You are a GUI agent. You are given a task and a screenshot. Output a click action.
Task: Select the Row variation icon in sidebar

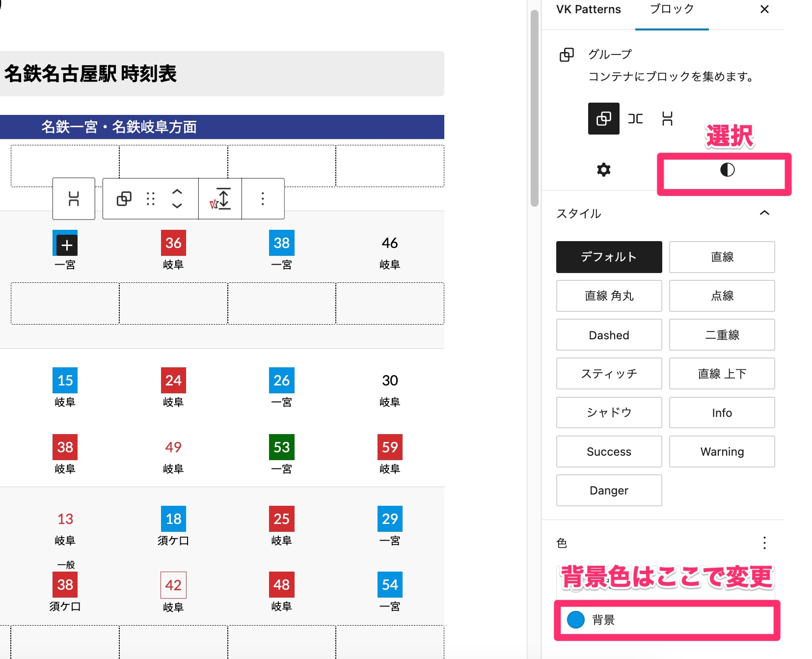pos(635,118)
